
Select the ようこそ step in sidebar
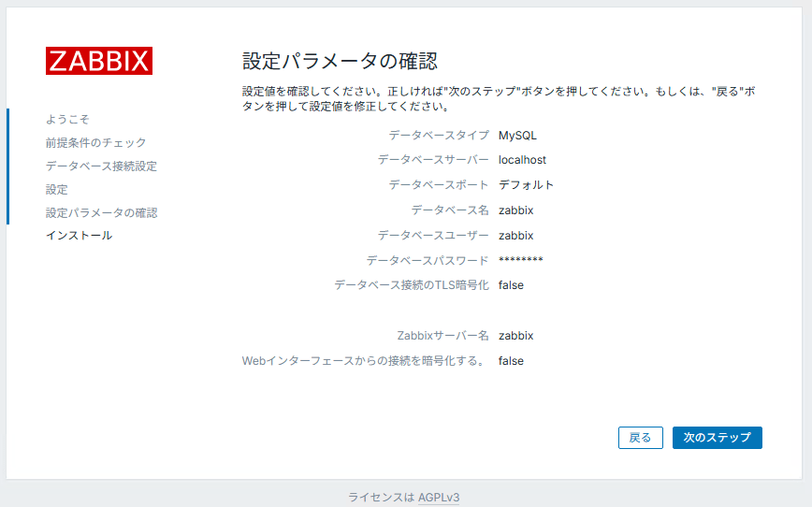click(x=67, y=120)
